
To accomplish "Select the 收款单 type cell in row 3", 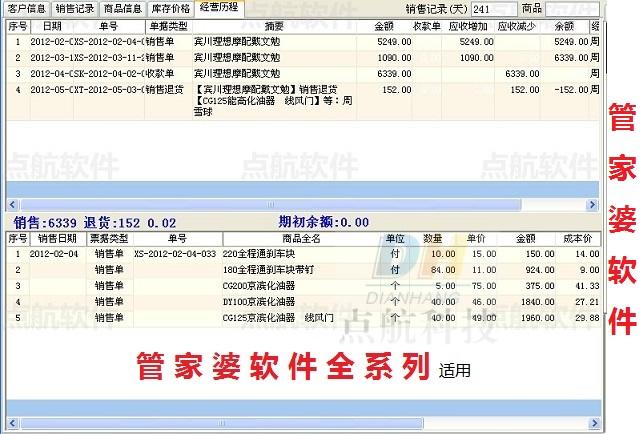I will [x=160, y=74].
